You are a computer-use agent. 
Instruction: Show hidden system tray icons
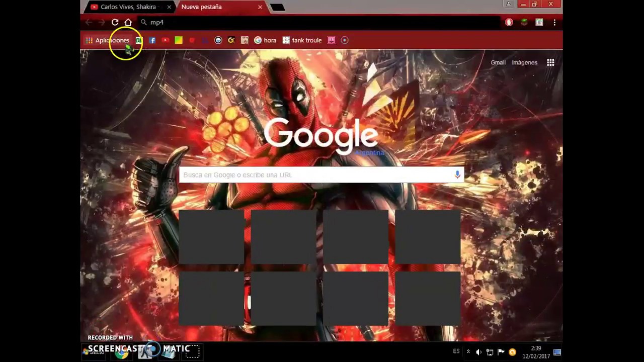coord(468,352)
